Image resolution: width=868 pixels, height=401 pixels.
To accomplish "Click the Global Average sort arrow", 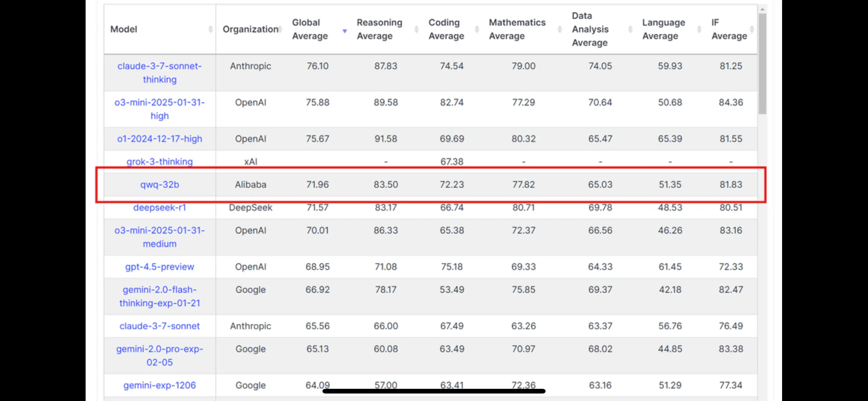I will pyautogui.click(x=344, y=31).
